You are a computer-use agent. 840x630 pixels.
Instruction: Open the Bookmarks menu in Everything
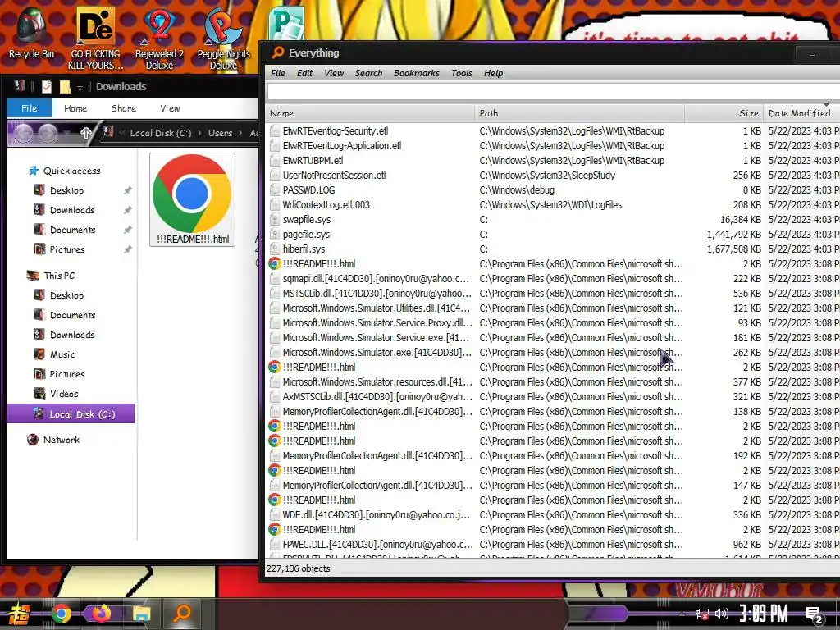pos(416,73)
